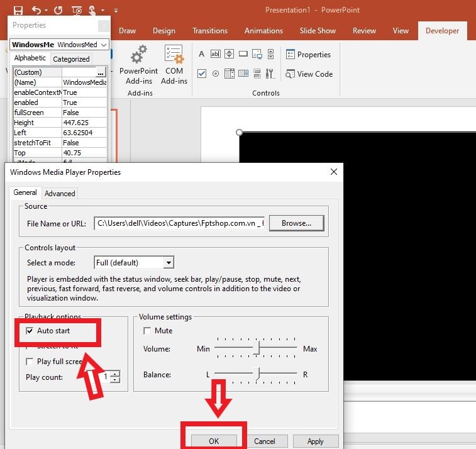Select Alphabetic tab in Properties panel
Screen dimensions: 476x449
30,58
